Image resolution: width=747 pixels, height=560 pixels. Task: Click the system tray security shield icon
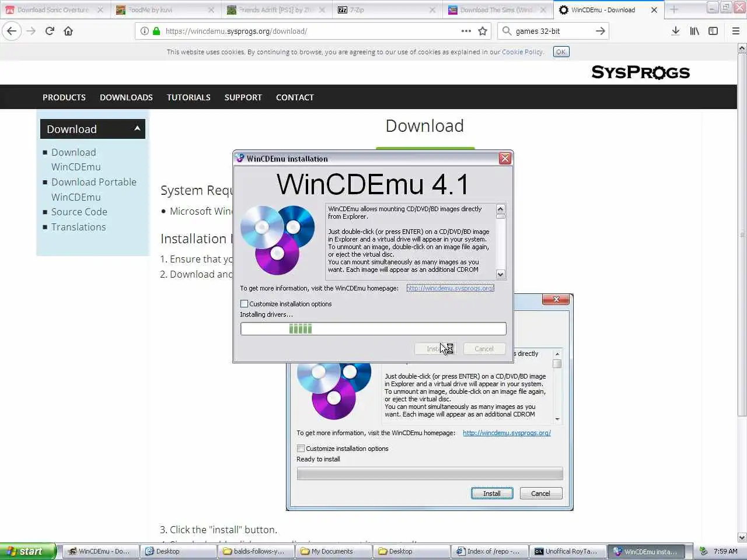click(704, 551)
